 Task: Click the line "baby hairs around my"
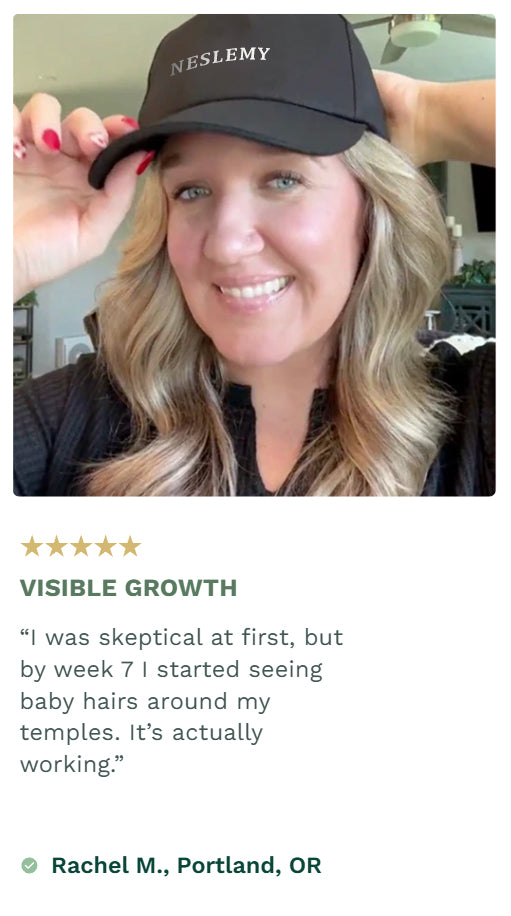click(x=145, y=702)
